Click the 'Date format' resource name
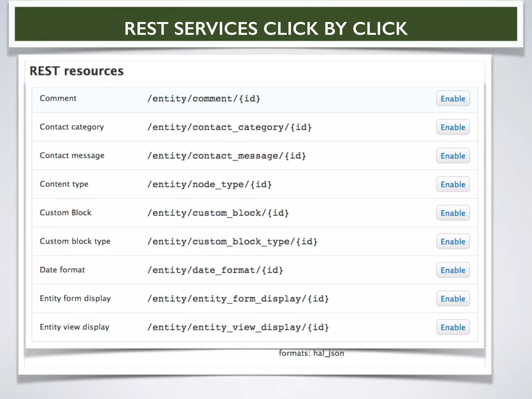The height and width of the screenshot is (399, 532). pos(62,270)
